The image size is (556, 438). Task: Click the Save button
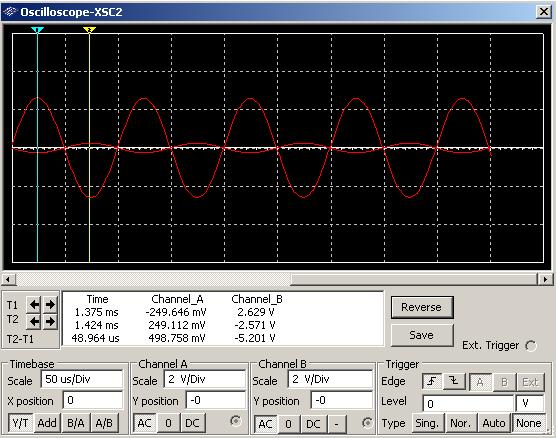click(x=422, y=335)
